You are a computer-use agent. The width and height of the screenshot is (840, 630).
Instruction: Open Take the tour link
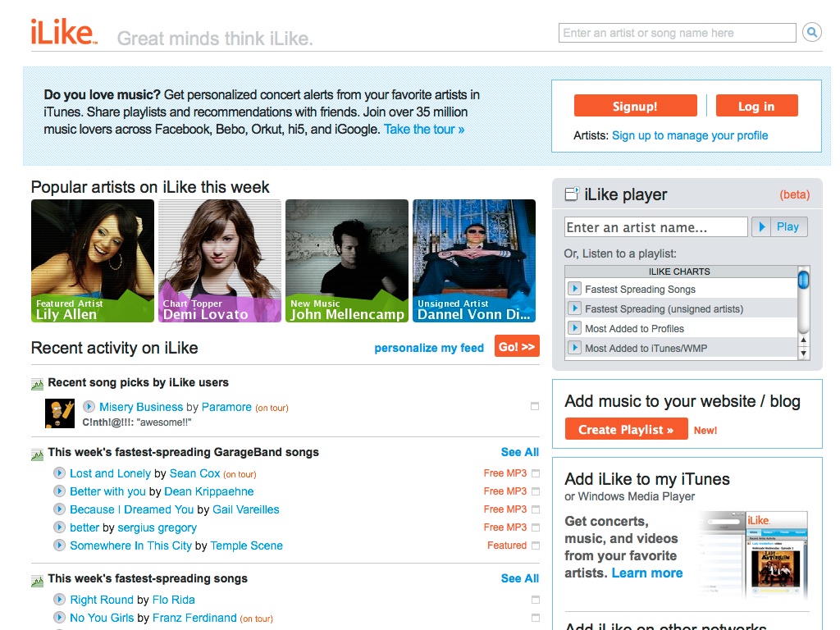click(x=424, y=130)
